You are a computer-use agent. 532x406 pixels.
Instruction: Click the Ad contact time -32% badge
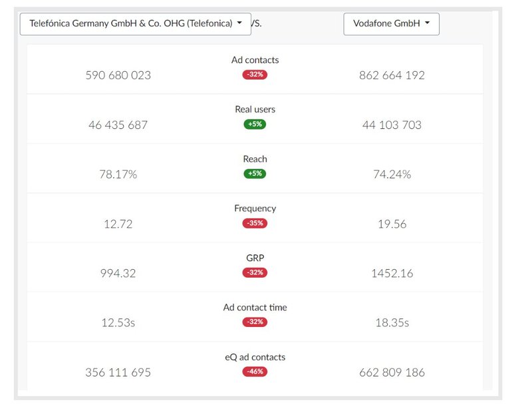(255, 322)
